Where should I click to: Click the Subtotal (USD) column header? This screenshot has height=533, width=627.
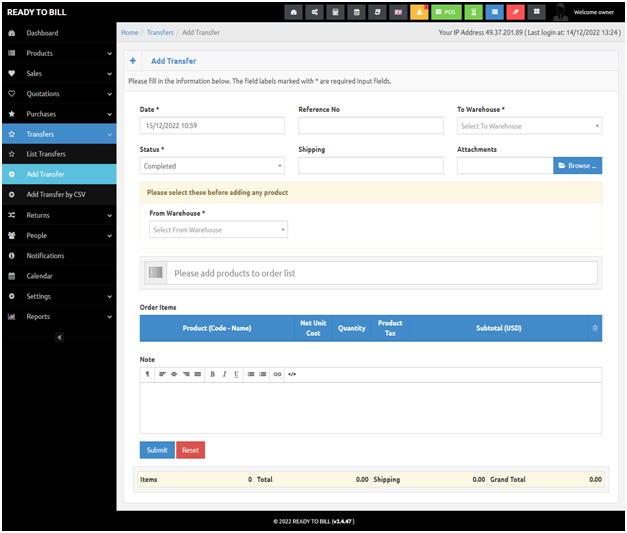499,328
